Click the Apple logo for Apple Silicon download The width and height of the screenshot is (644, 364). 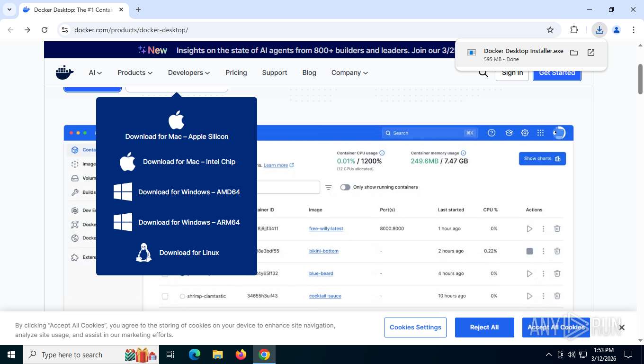click(177, 119)
